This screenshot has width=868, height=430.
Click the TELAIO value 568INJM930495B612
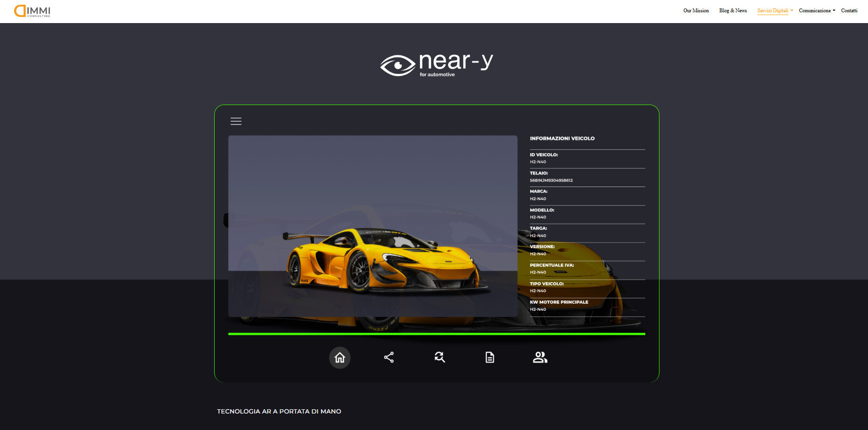tap(551, 180)
